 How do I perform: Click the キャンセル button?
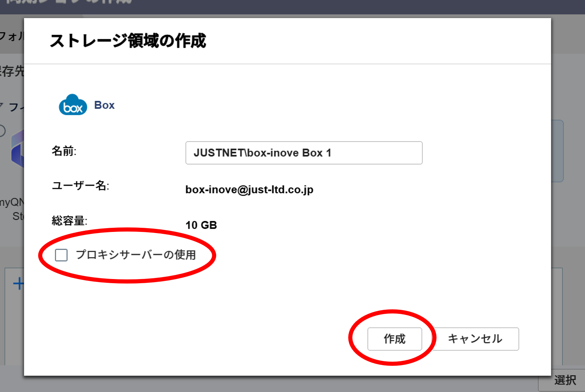point(475,339)
